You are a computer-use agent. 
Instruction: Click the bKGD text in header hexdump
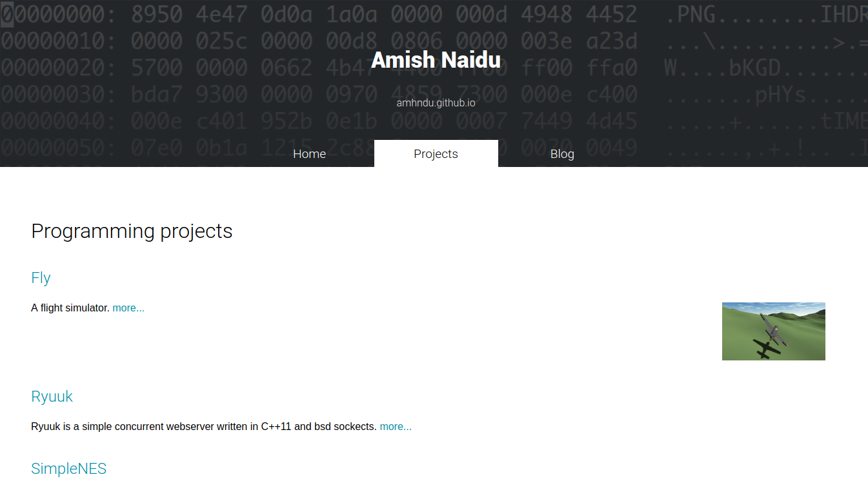(755, 68)
